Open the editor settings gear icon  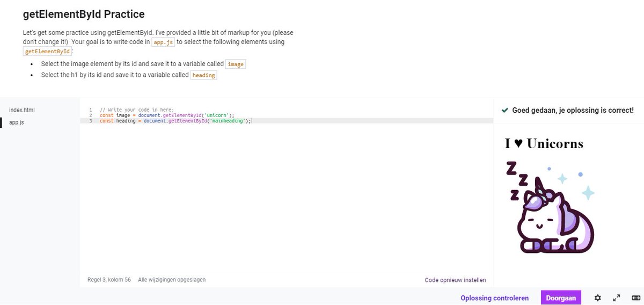click(598, 298)
